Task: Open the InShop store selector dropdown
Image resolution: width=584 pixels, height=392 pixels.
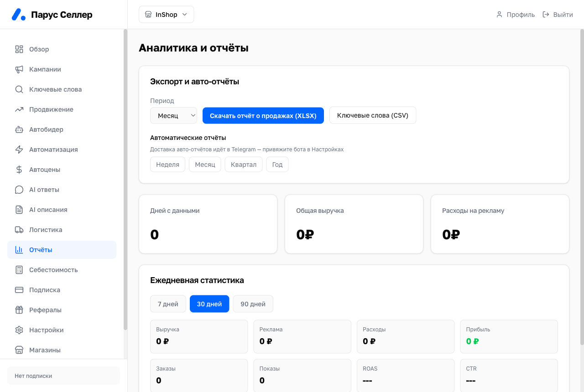Action: click(167, 15)
